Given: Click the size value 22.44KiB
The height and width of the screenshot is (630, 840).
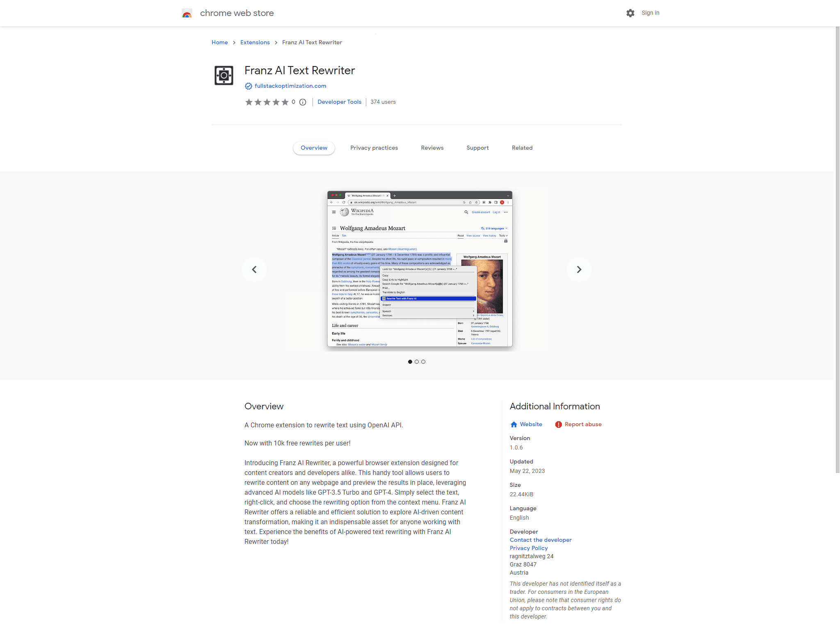Looking at the screenshot, I should tap(522, 495).
